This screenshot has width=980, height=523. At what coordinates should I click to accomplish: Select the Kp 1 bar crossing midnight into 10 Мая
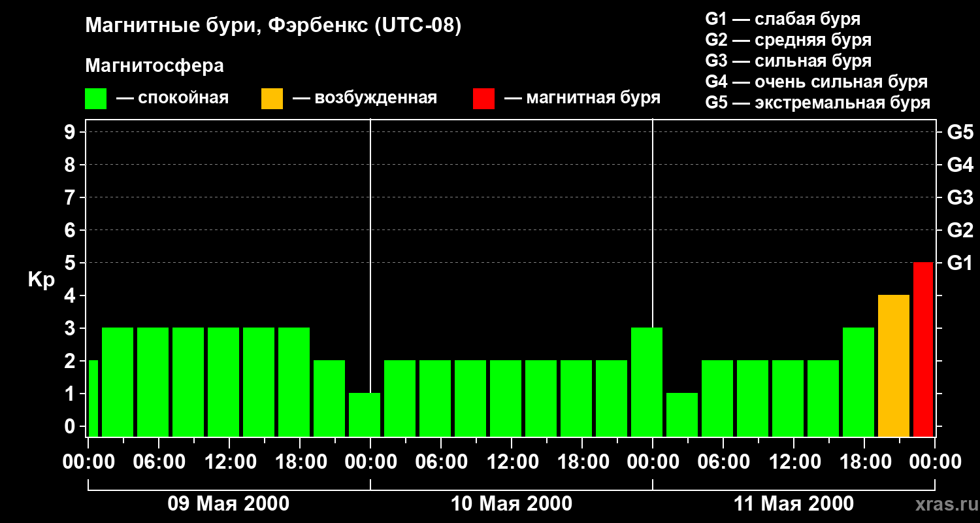[365, 414]
